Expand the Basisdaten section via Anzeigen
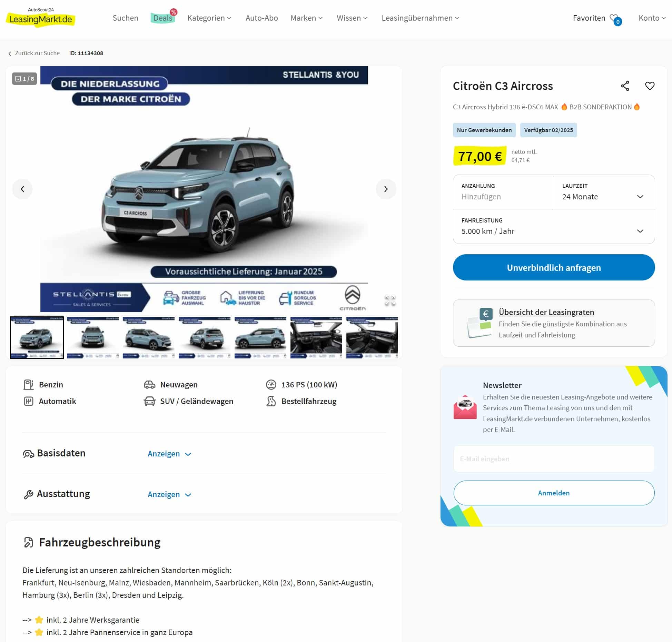672x642 pixels. coord(169,454)
